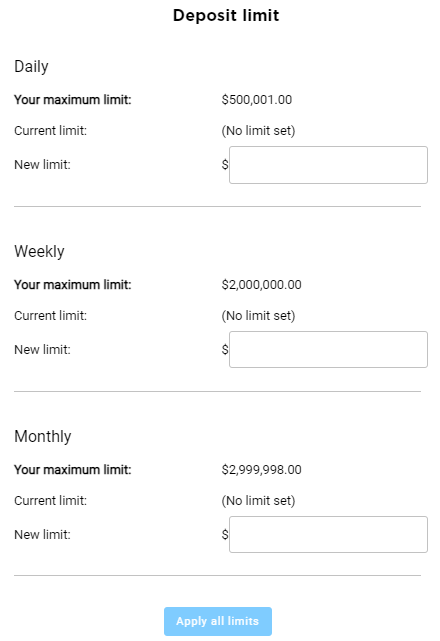Select the Daily section heading

tap(31, 67)
